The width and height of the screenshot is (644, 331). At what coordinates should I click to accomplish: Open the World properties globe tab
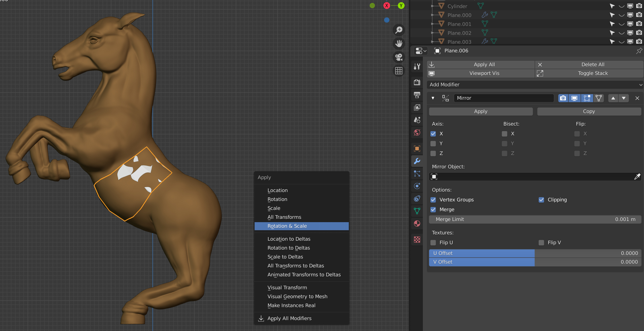417,132
